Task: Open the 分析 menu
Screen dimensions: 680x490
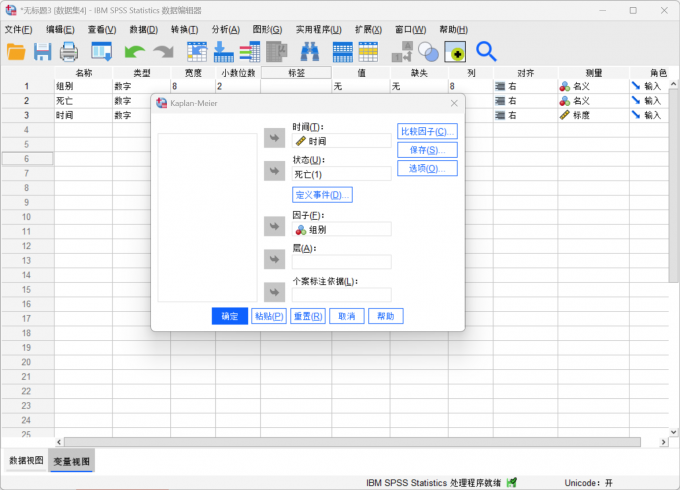Action: (226, 29)
